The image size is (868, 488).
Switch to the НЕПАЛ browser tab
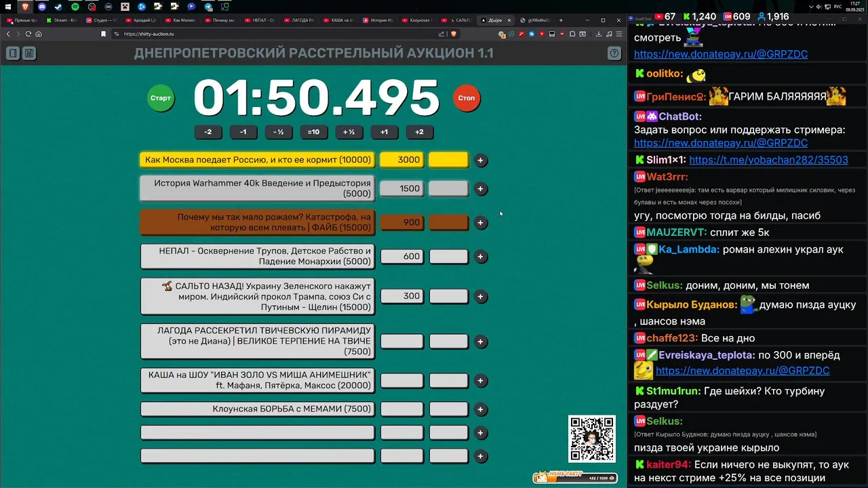point(260,20)
